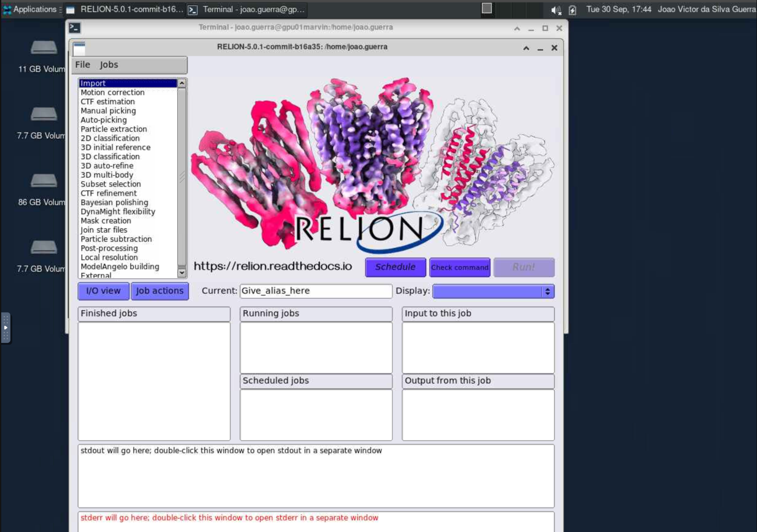
Task: Open the 7.7 GB Volume on the desktop
Action: coord(44,115)
